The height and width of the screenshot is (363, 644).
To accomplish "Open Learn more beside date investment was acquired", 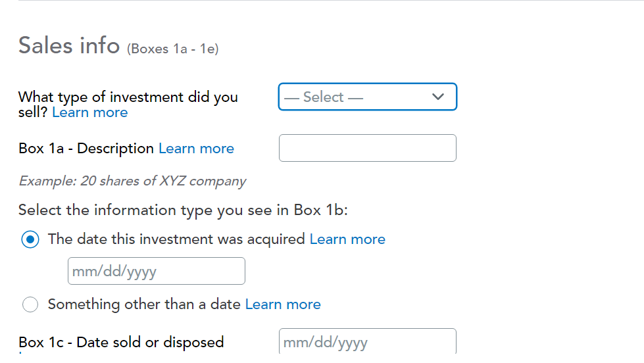I will tap(347, 239).
